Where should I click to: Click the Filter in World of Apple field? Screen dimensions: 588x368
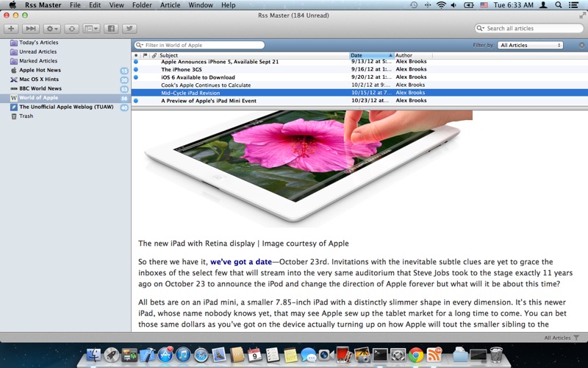pos(199,45)
